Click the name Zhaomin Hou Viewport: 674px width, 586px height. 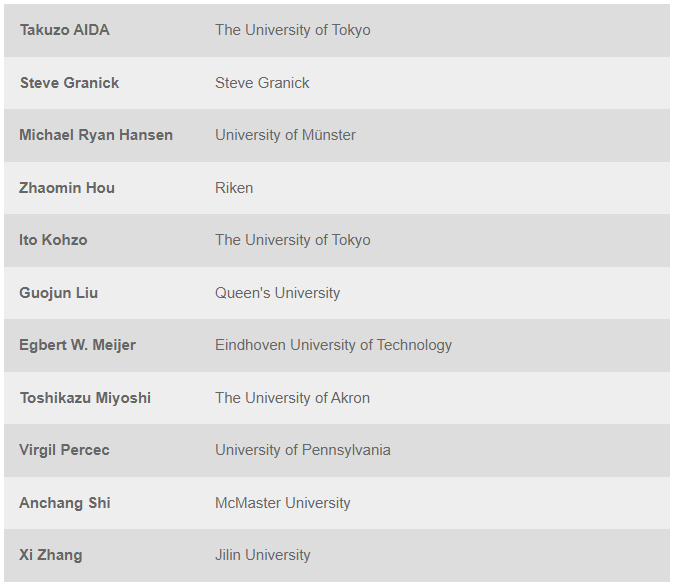(x=67, y=188)
